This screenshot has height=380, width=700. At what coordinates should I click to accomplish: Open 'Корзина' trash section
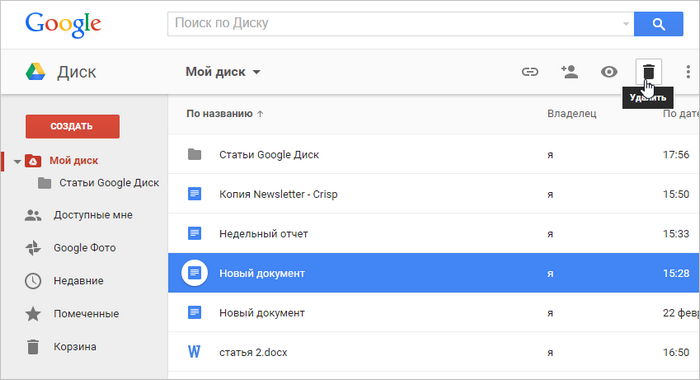coord(75,347)
